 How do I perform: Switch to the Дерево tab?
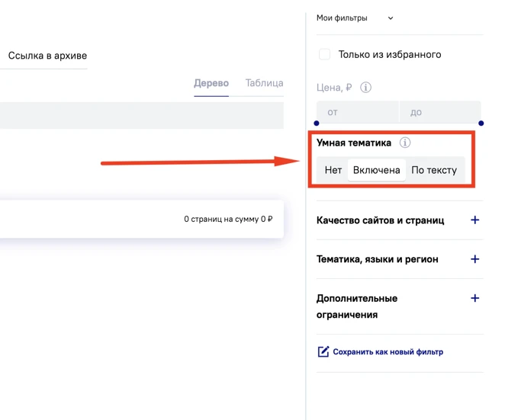click(211, 83)
